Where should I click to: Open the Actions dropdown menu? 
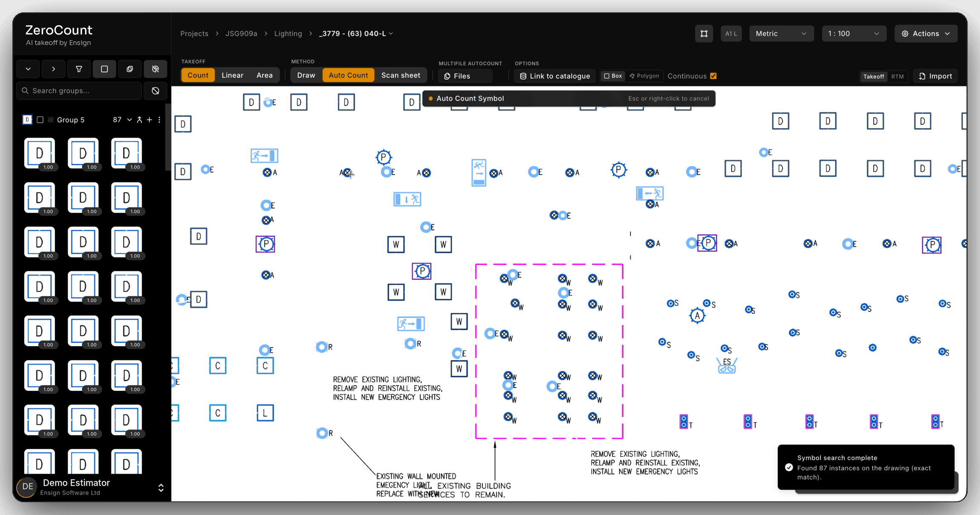[x=926, y=34]
